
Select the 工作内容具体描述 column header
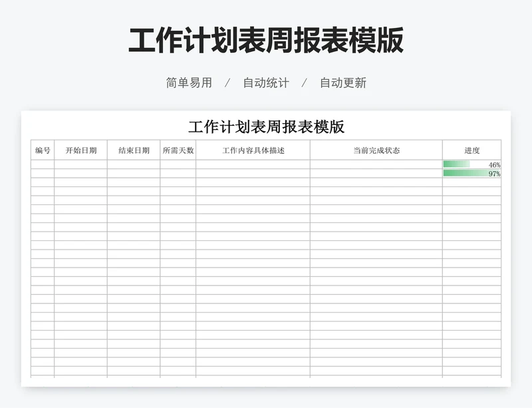[x=253, y=150]
